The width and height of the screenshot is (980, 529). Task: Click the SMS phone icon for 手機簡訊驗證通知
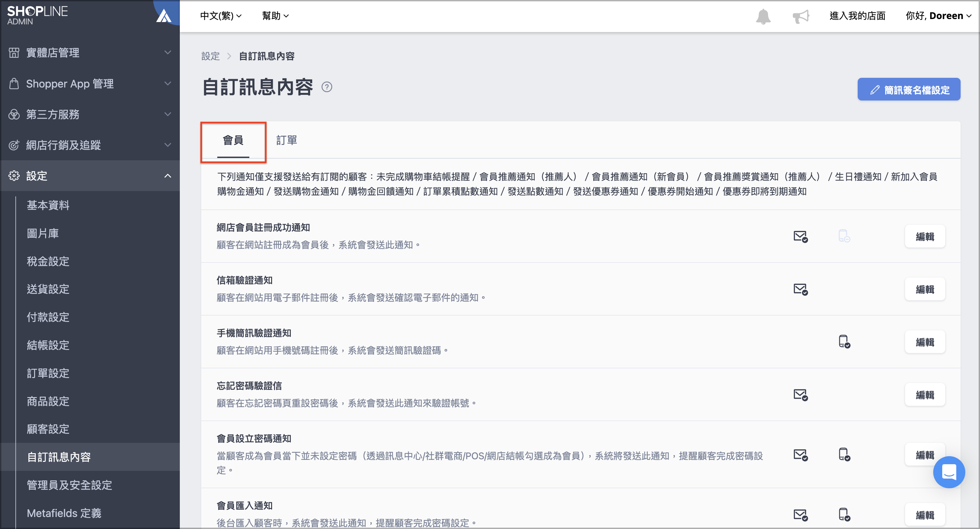(x=844, y=342)
